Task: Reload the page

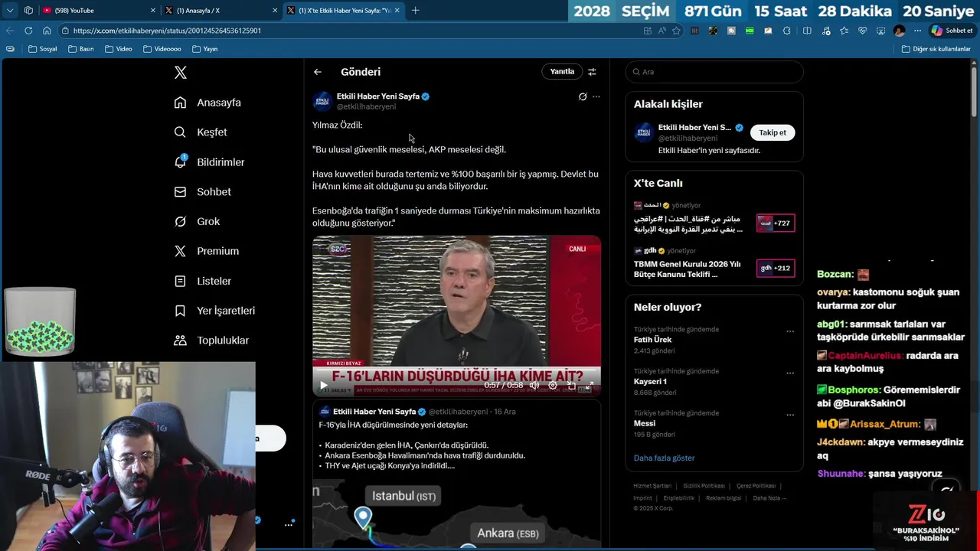Action: coord(28,31)
